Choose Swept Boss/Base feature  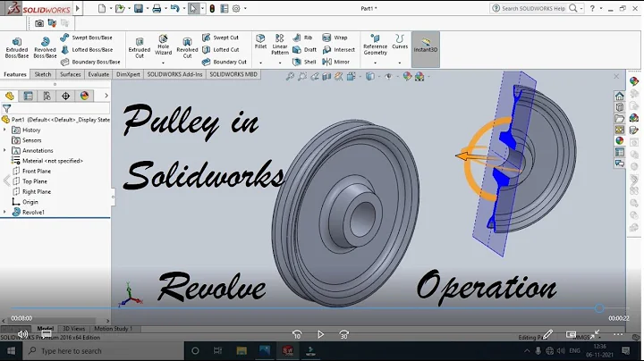click(x=86, y=38)
